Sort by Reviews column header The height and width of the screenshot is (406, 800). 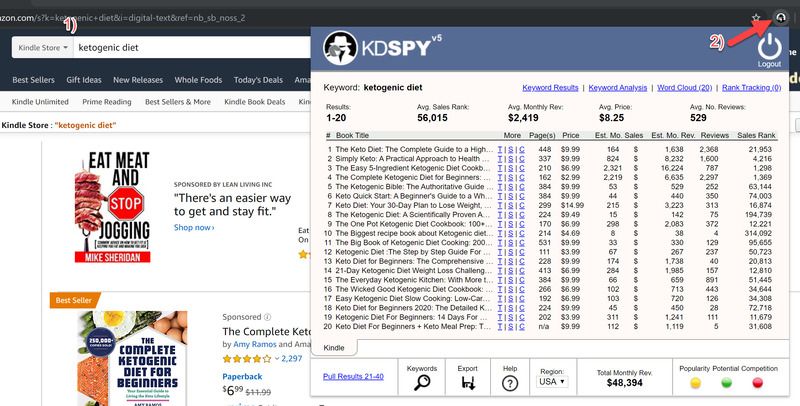(715, 135)
